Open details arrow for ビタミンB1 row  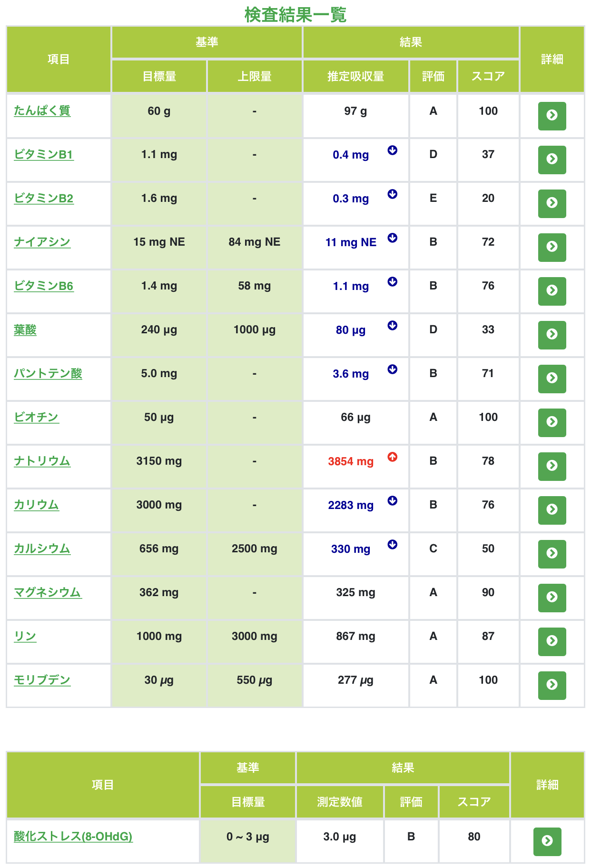tap(552, 160)
